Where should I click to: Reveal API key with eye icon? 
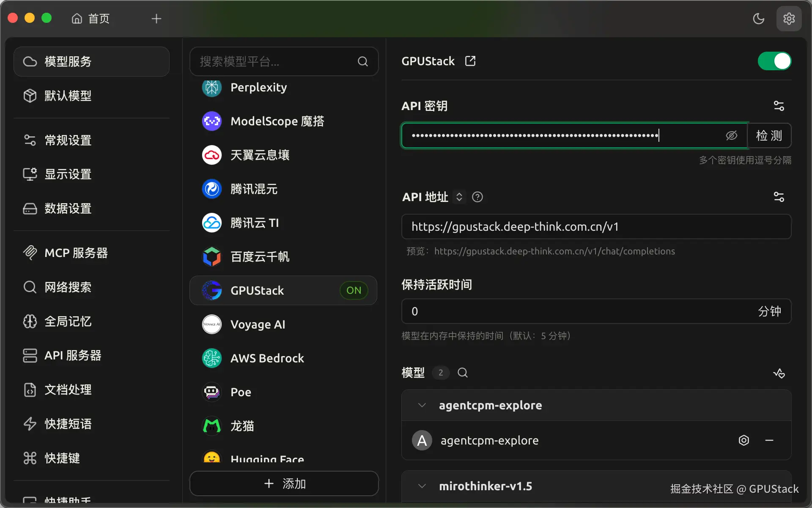coord(731,135)
